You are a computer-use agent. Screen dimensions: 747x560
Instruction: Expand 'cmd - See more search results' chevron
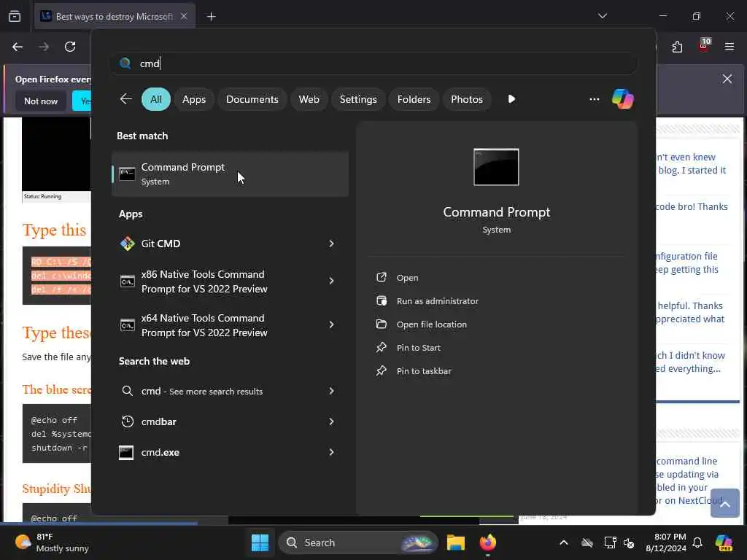[x=331, y=391]
